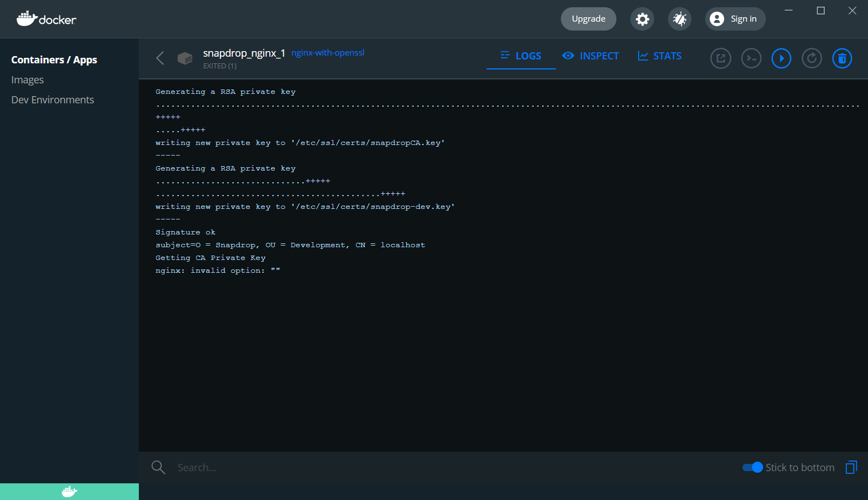Close the Docker Desktop window
Image resolution: width=868 pixels, height=500 pixels.
click(x=852, y=11)
